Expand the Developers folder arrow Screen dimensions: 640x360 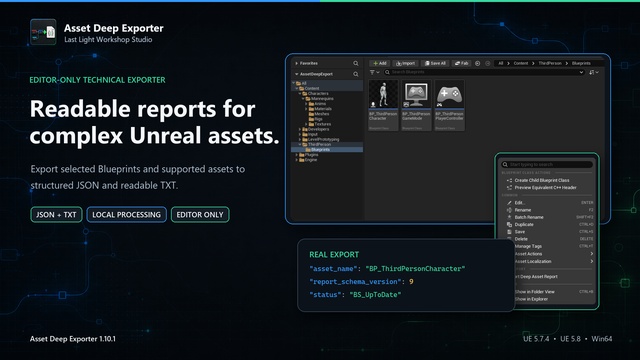pos(300,129)
